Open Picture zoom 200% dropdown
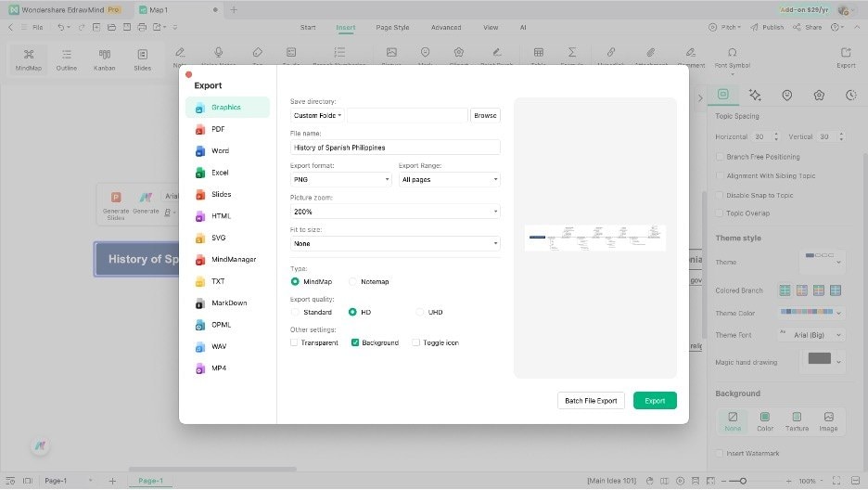This screenshot has height=490, width=868. point(395,212)
